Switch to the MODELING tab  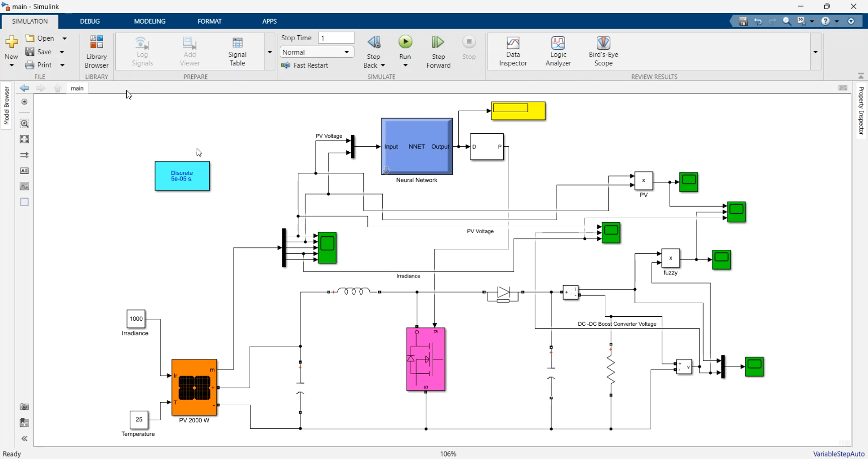[150, 21]
